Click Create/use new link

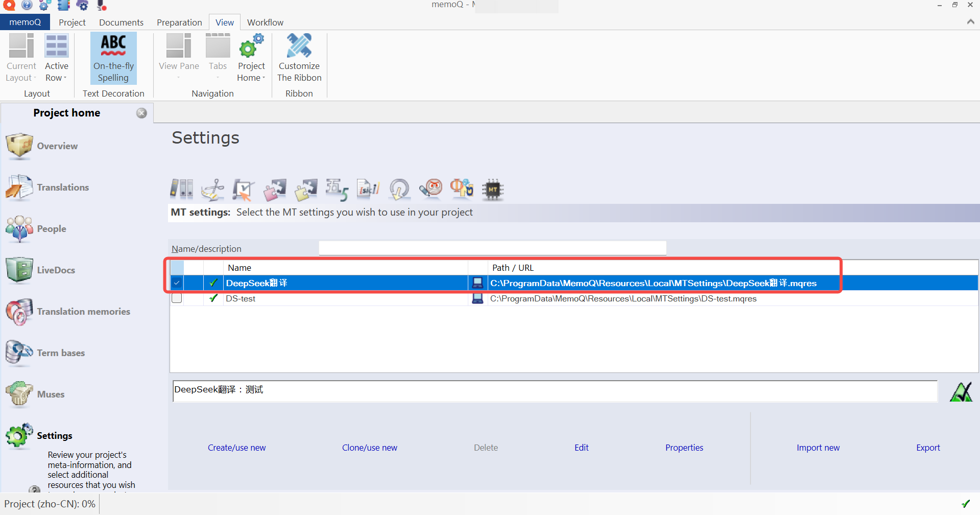coord(236,448)
